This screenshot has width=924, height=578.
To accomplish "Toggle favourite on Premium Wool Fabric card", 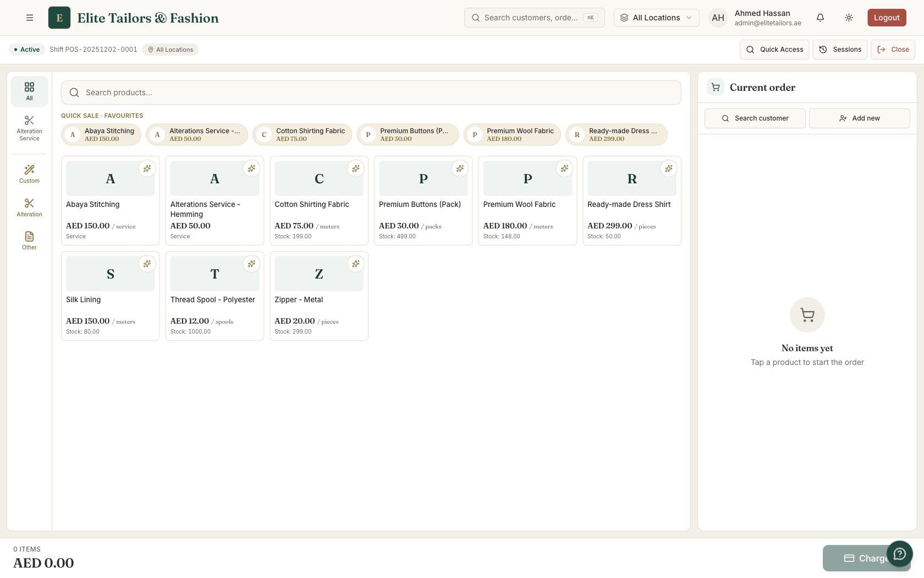I will (564, 168).
